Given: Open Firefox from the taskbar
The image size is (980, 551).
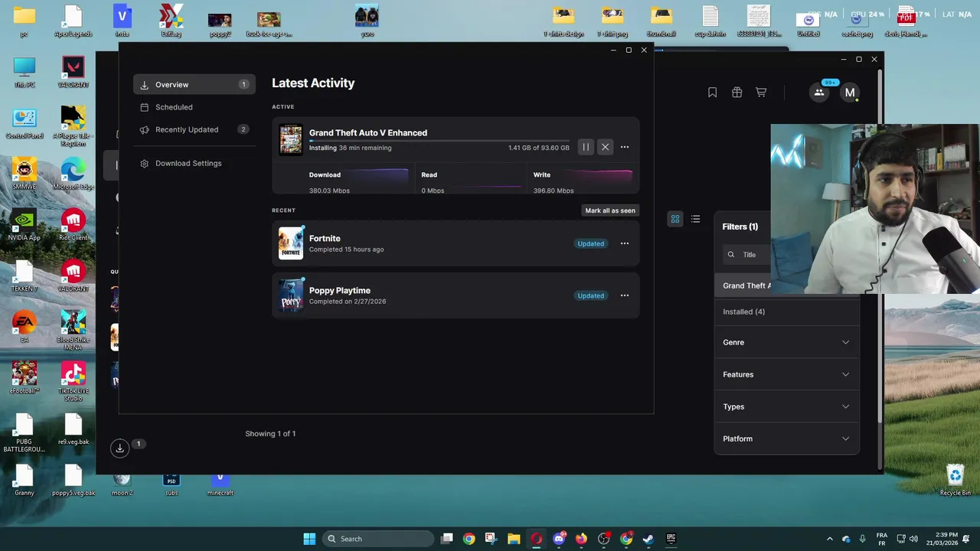Looking at the screenshot, I should 581,539.
